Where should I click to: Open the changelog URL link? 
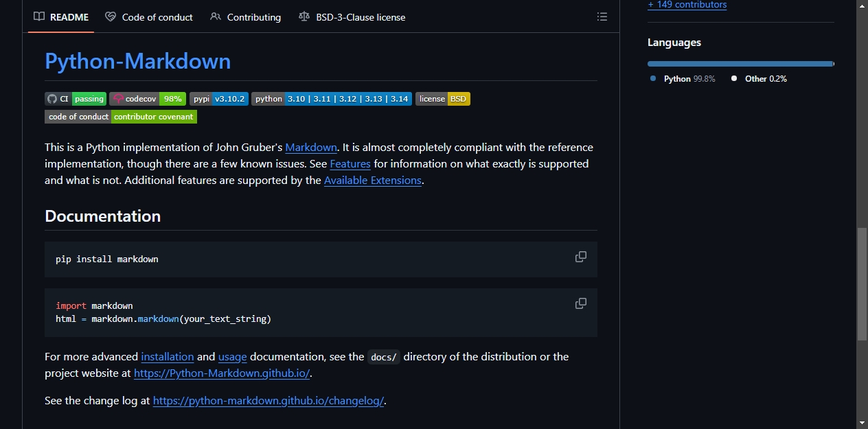point(269,400)
